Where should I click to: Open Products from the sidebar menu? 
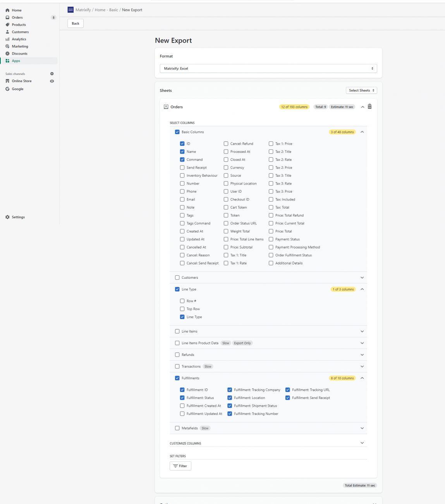pyautogui.click(x=18, y=24)
